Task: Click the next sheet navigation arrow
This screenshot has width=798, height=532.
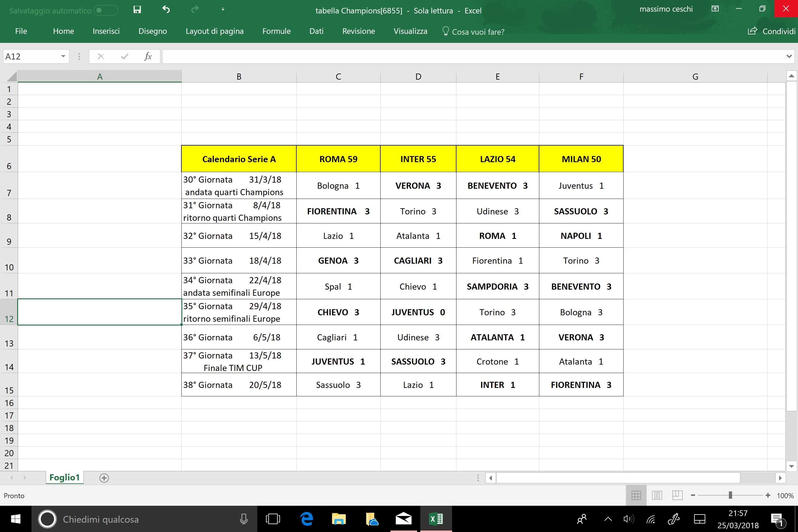Action: 25,477
